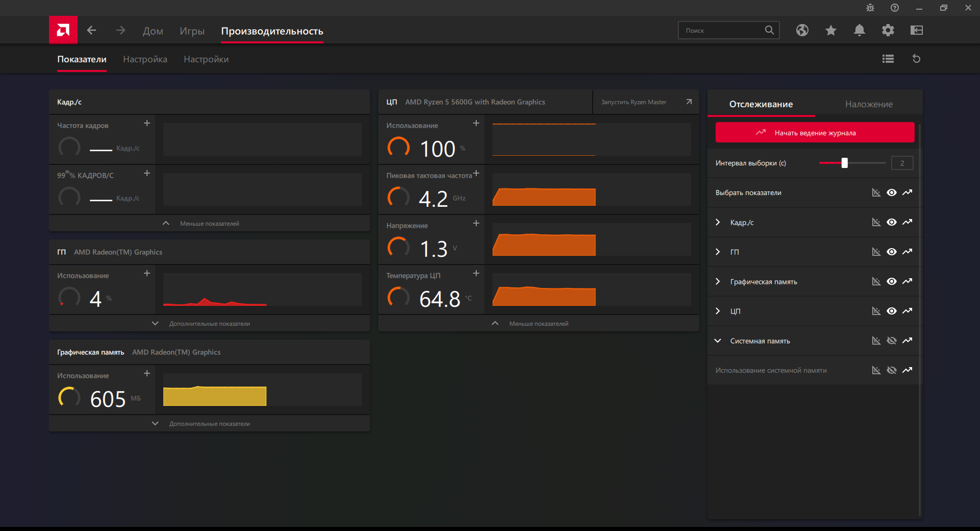The image size is (980, 531).
Task: Toggle the sidebar panel icon
Action: point(917,31)
